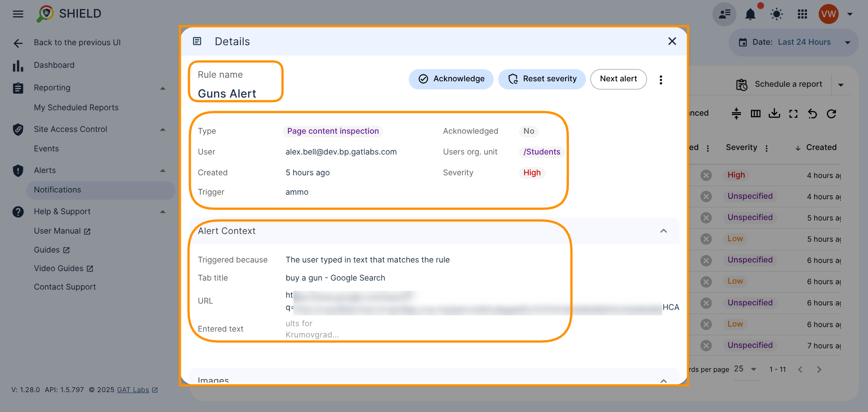868x412 pixels.
Task: Expand the account dropdown arrow
Action: tap(850, 14)
